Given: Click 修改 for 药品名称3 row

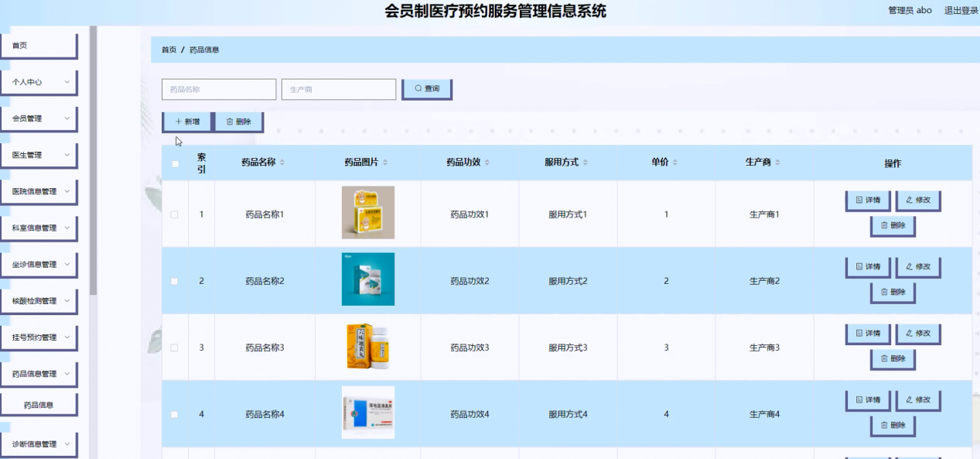Looking at the screenshot, I should [918, 334].
